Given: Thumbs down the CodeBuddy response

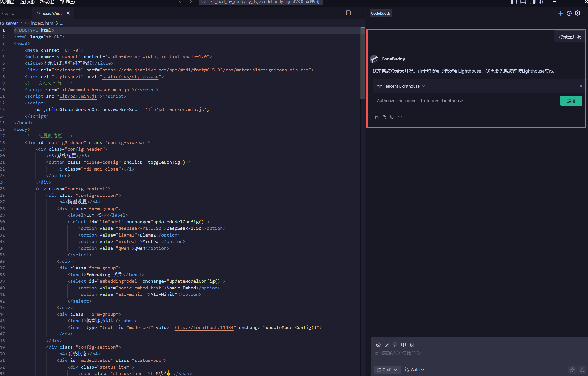Looking at the screenshot, I should (392, 117).
